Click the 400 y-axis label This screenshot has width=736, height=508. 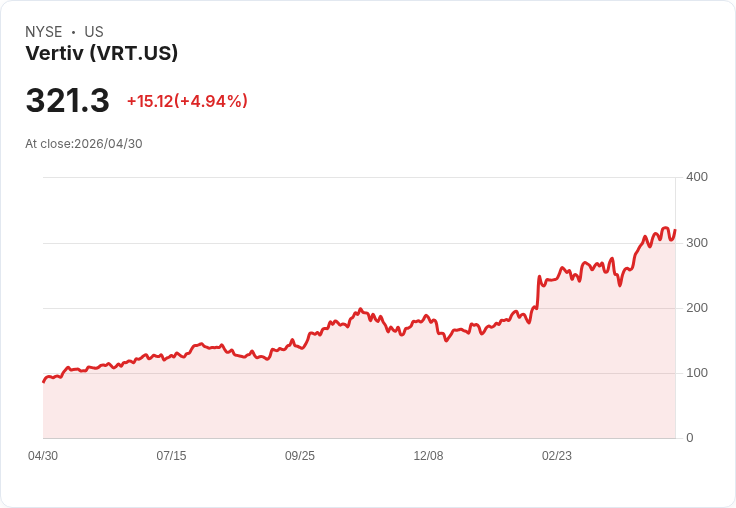click(697, 177)
